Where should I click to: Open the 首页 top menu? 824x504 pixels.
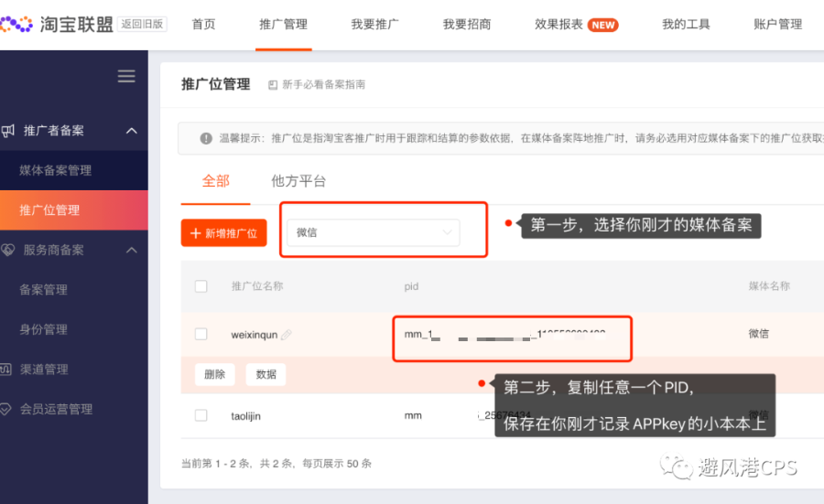(x=204, y=24)
